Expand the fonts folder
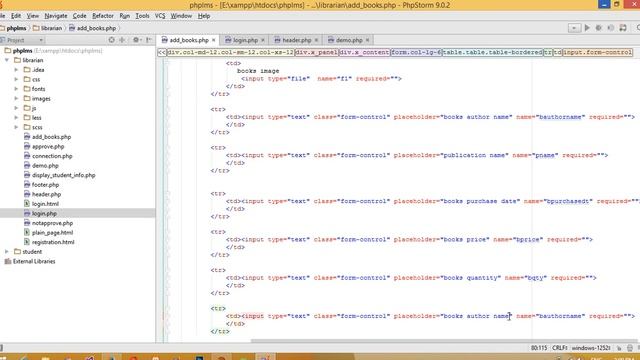 pyautogui.click(x=16, y=89)
